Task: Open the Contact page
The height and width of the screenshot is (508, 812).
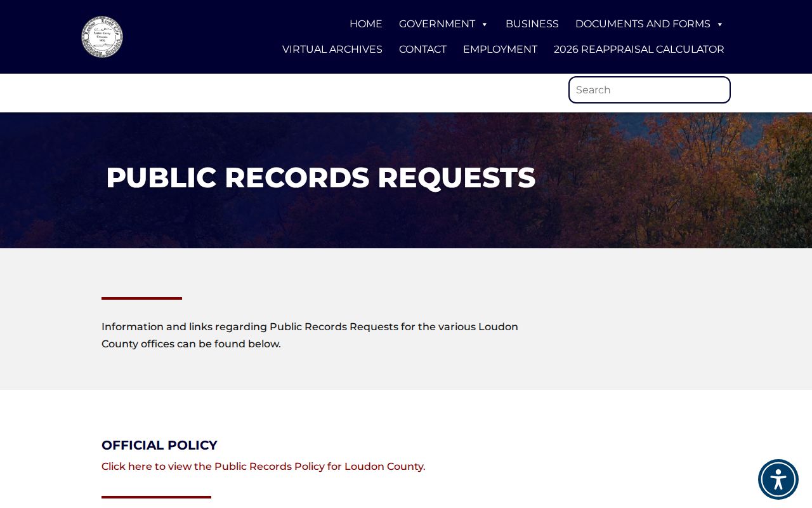Action: (422, 50)
